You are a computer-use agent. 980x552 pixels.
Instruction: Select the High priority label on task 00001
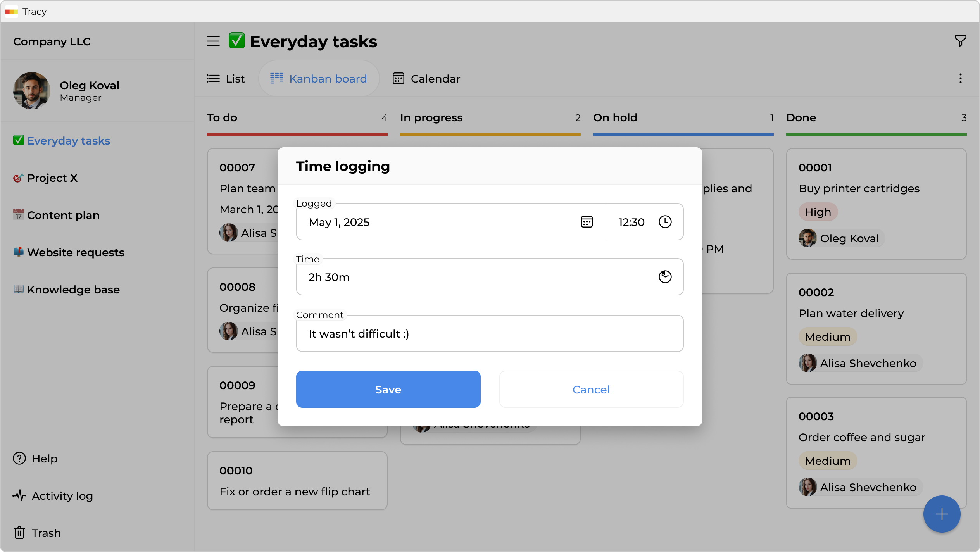818,212
